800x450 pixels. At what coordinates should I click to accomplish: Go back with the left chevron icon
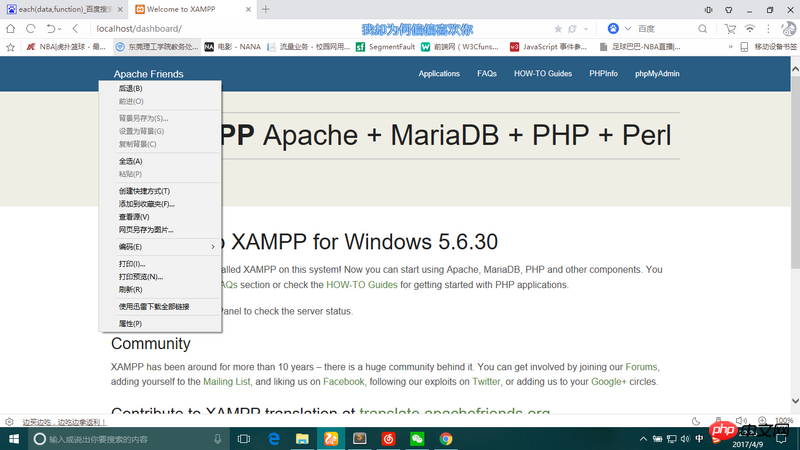coord(76,29)
